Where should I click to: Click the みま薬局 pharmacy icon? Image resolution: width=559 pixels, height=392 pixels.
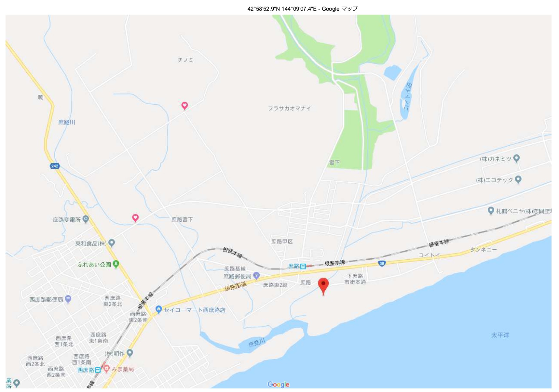[x=106, y=369]
